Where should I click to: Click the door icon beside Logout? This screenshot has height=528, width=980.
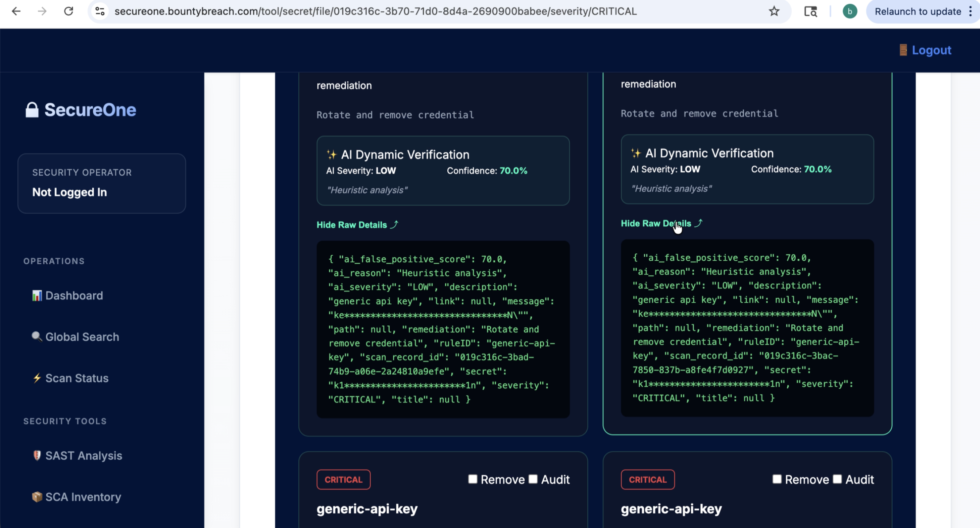point(903,50)
